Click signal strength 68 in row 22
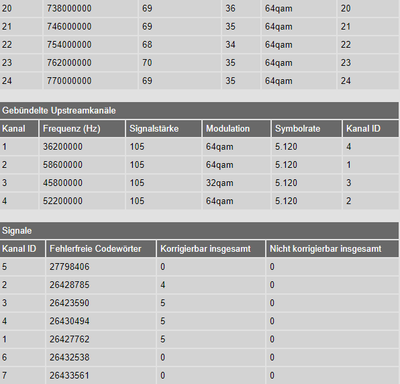Screen dimensions: 400x384 (x=147, y=44)
